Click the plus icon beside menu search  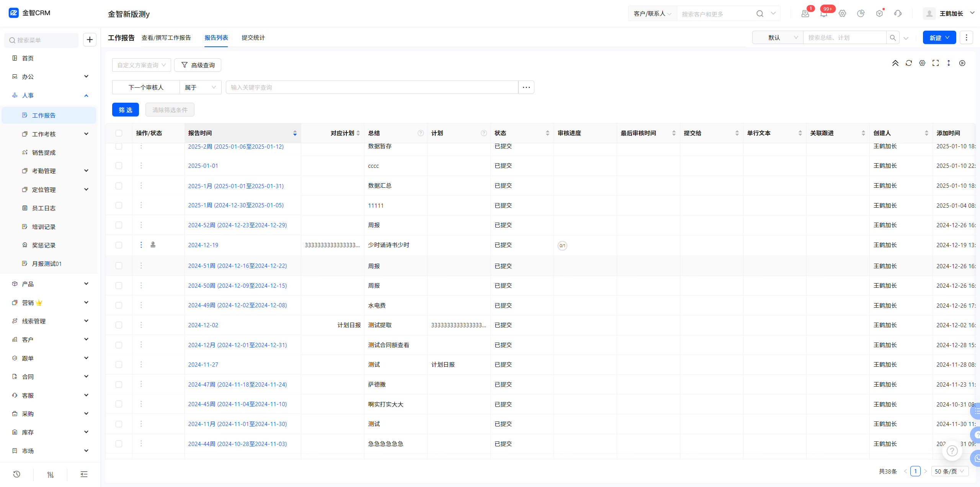point(90,40)
